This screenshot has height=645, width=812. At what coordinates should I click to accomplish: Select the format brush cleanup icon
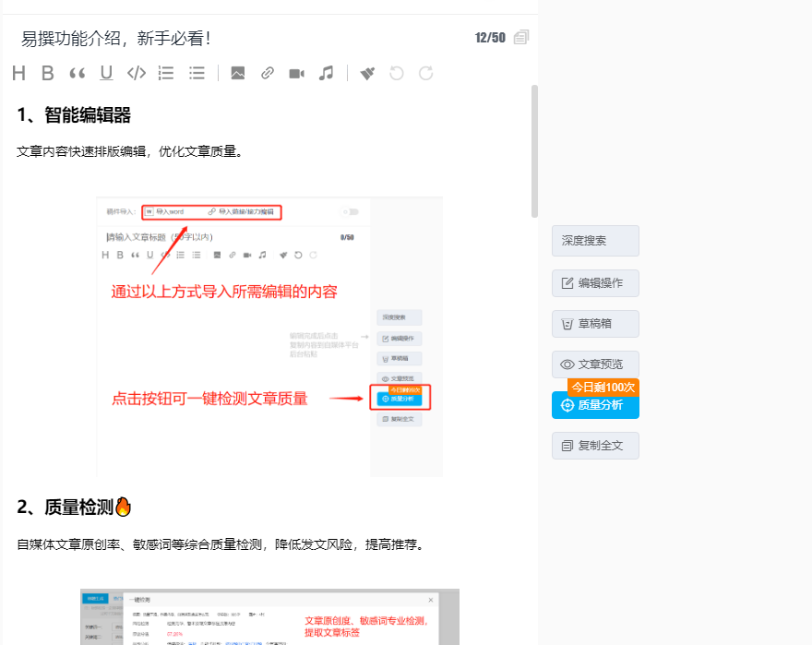click(366, 73)
